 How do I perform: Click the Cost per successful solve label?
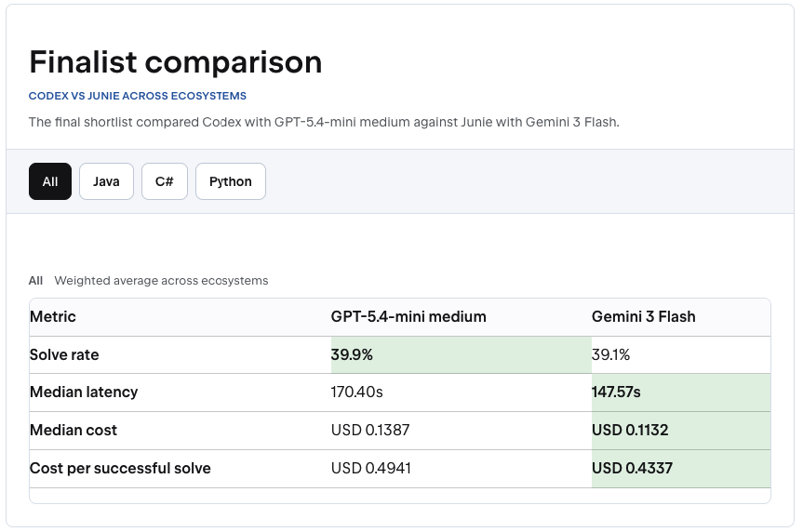click(120, 468)
